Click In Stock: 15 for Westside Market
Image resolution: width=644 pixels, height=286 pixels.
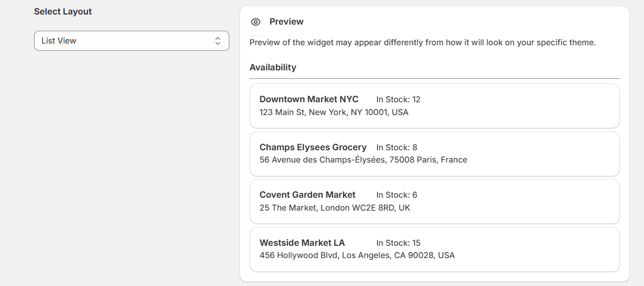[x=398, y=243]
